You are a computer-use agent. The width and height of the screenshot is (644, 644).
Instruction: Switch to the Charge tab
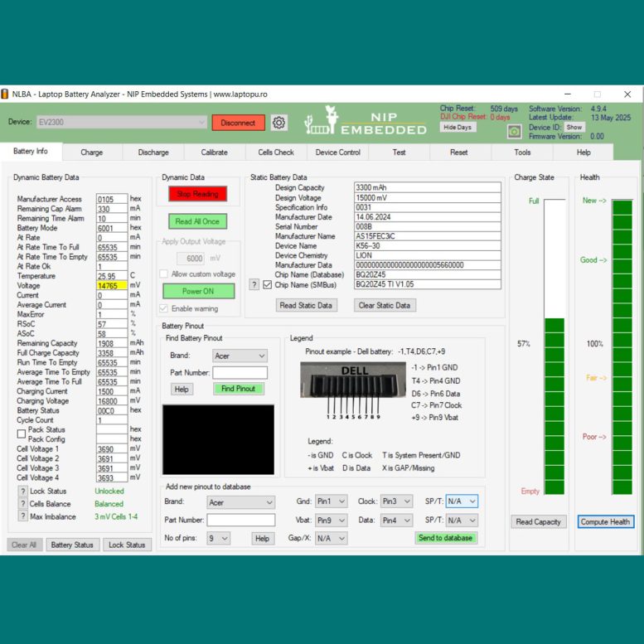pyautogui.click(x=92, y=153)
